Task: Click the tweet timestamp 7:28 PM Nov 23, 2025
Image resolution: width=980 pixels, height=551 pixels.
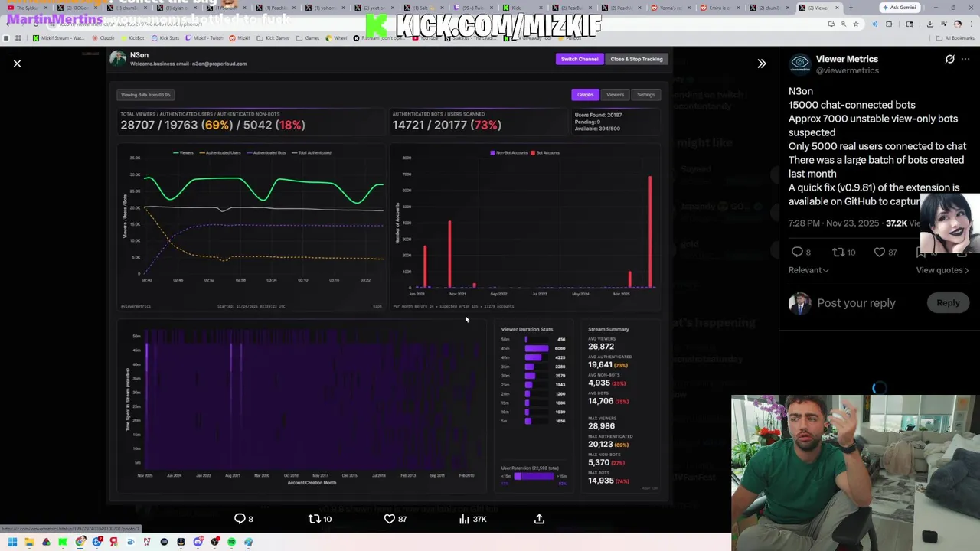Action: [834, 223]
